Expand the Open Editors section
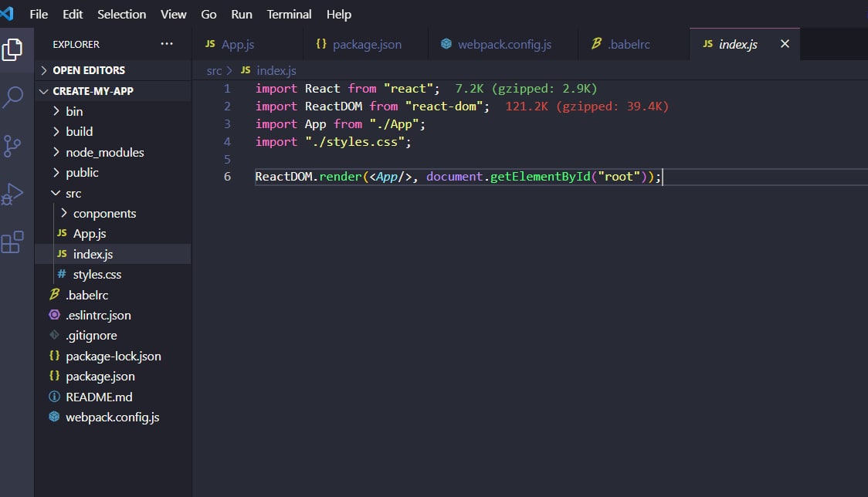 tap(88, 70)
